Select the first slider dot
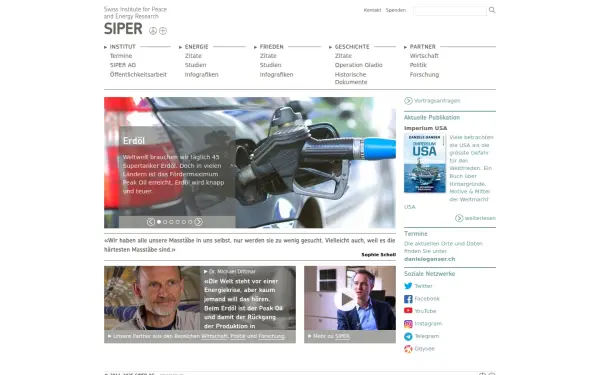 (x=159, y=222)
